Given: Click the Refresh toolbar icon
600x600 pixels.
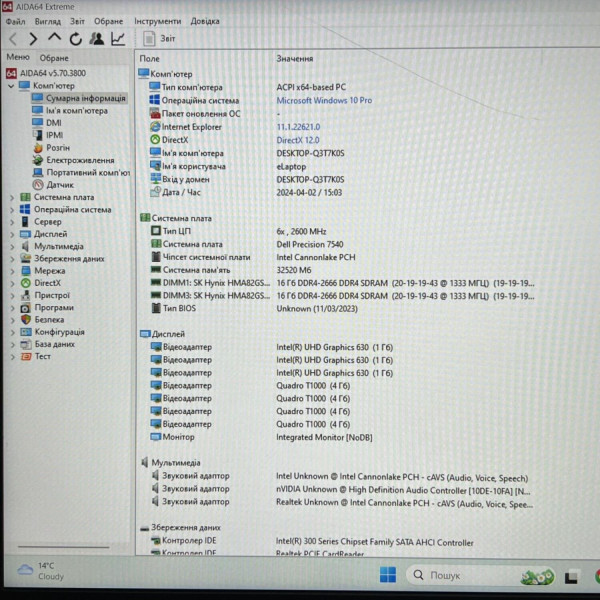Looking at the screenshot, I should click(x=75, y=39).
